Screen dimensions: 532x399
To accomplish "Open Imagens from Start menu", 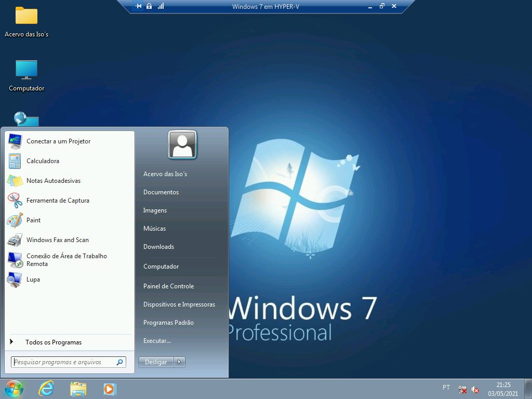I will (155, 210).
